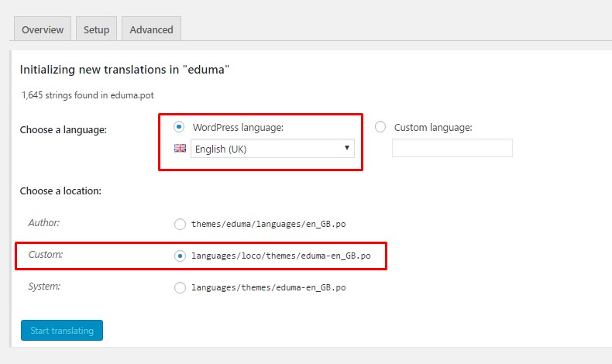Screen dimensions: 612x364
Task: Click the language dropdown arrow
Action: pyautogui.click(x=346, y=149)
